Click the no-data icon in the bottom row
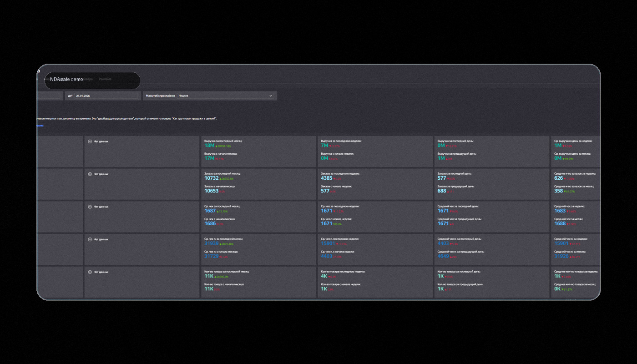This screenshot has width=637, height=364. (x=90, y=272)
